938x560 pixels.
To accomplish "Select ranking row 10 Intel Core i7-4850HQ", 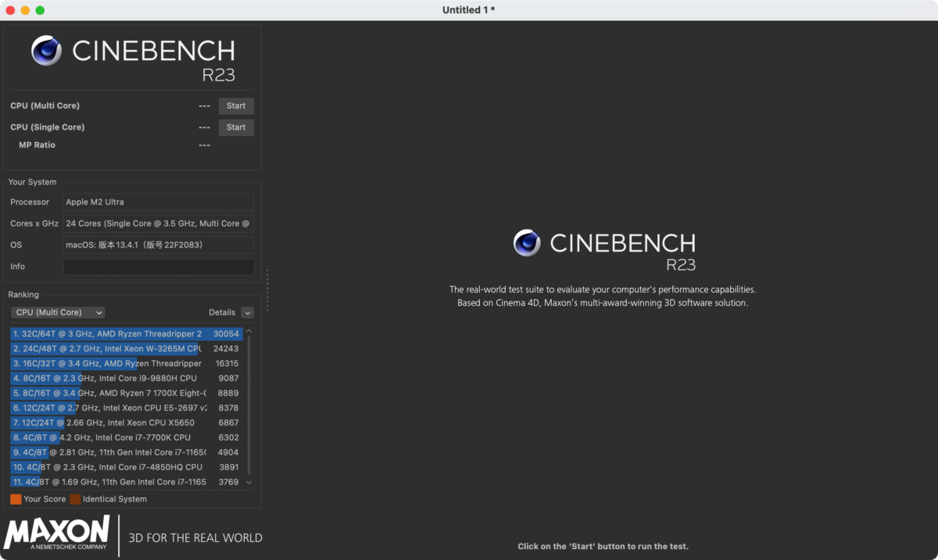I will pyautogui.click(x=126, y=467).
